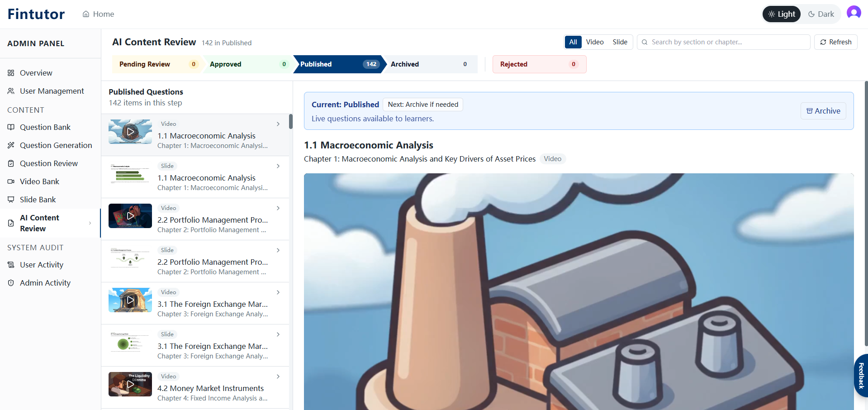Image resolution: width=868 pixels, height=410 pixels.
Task: Switch to Dark theme
Action: tap(821, 14)
